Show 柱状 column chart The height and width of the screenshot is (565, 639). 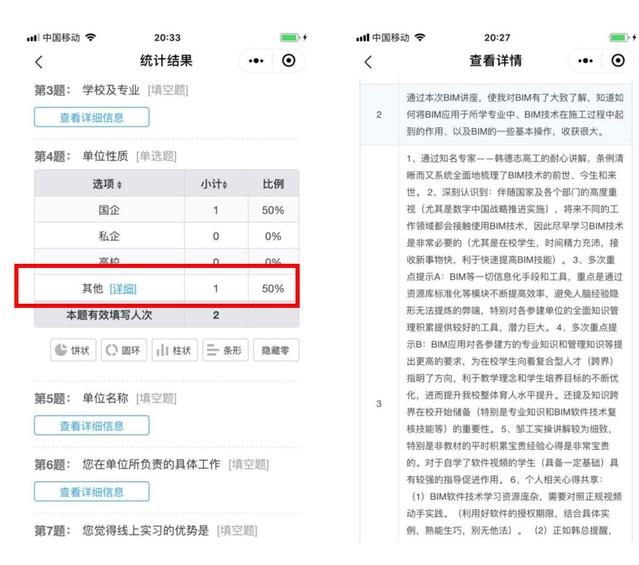coord(173,351)
